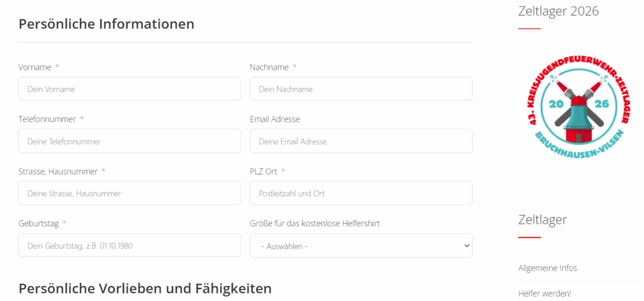Viewport: 644px width, 301px height.
Task: Focus the Strasse, Hausnummer field
Action: tap(130, 193)
